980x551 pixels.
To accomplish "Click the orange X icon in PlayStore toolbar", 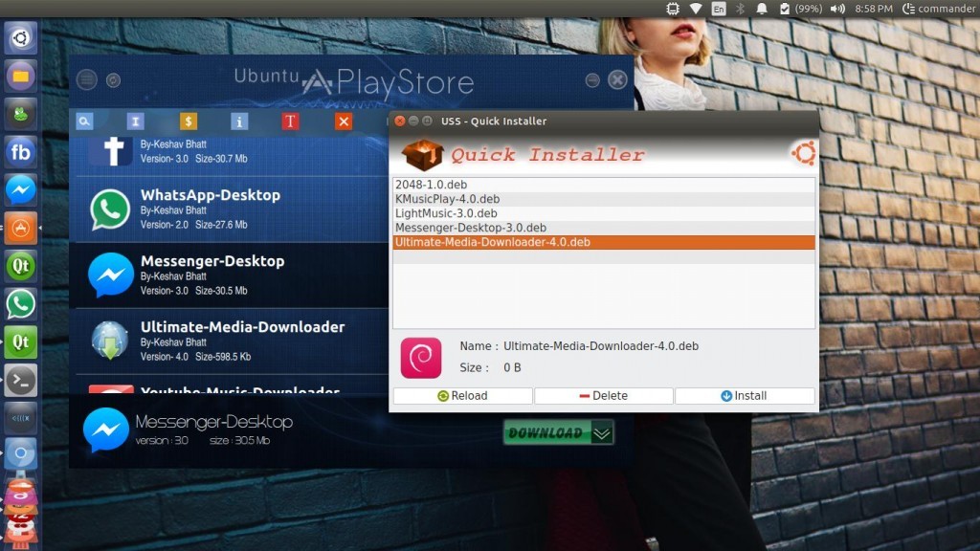I will click(344, 121).
